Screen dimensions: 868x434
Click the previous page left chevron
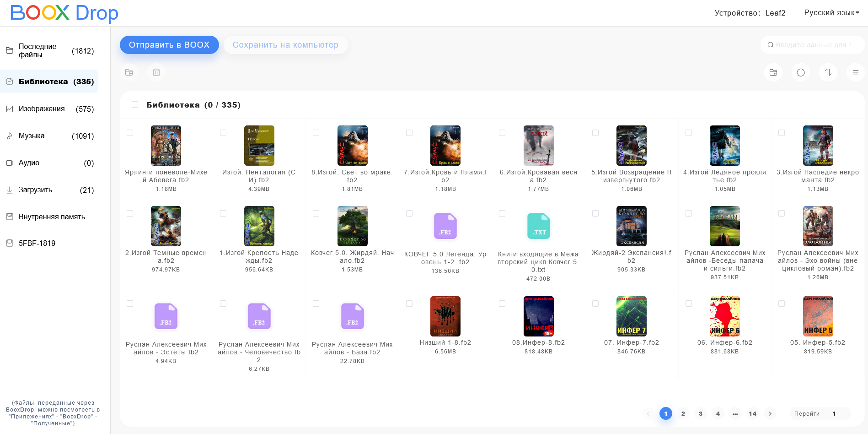click(x=648, y=413)
